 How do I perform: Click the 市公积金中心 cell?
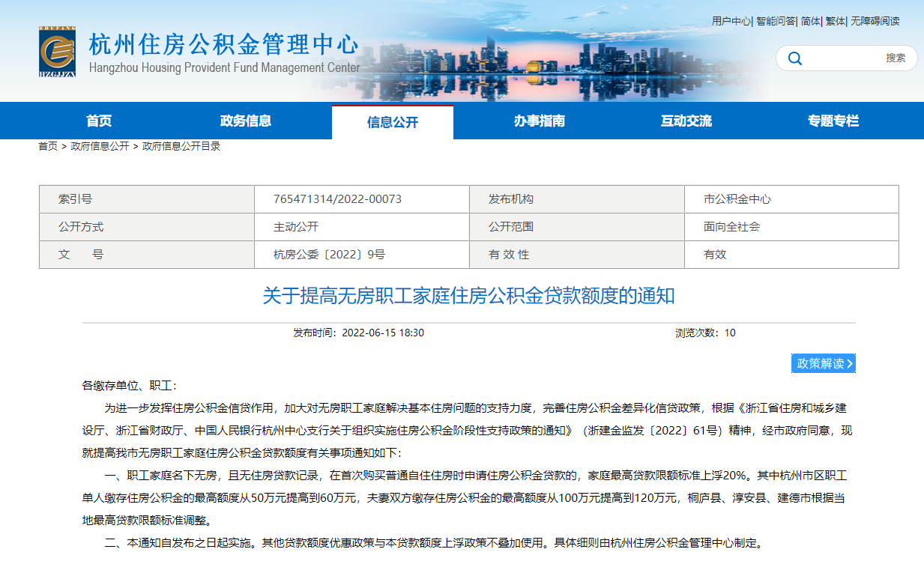click(791, 199)
